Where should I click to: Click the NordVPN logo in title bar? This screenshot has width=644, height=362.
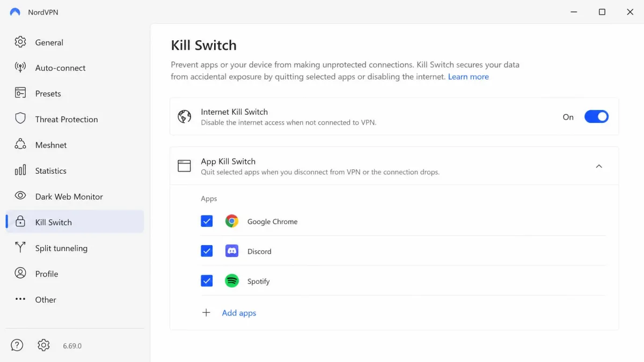click(x=15, y=12)
